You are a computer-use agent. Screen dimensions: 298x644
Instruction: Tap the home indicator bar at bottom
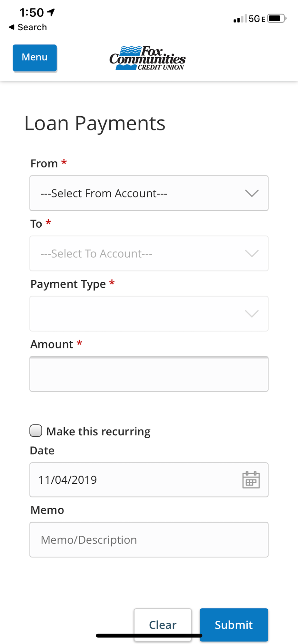[149, 636]
